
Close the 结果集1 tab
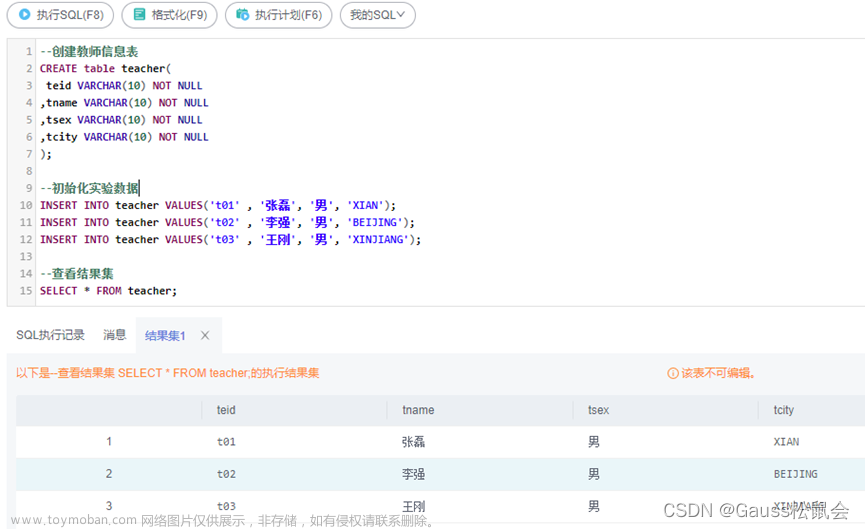click(205, 335)
